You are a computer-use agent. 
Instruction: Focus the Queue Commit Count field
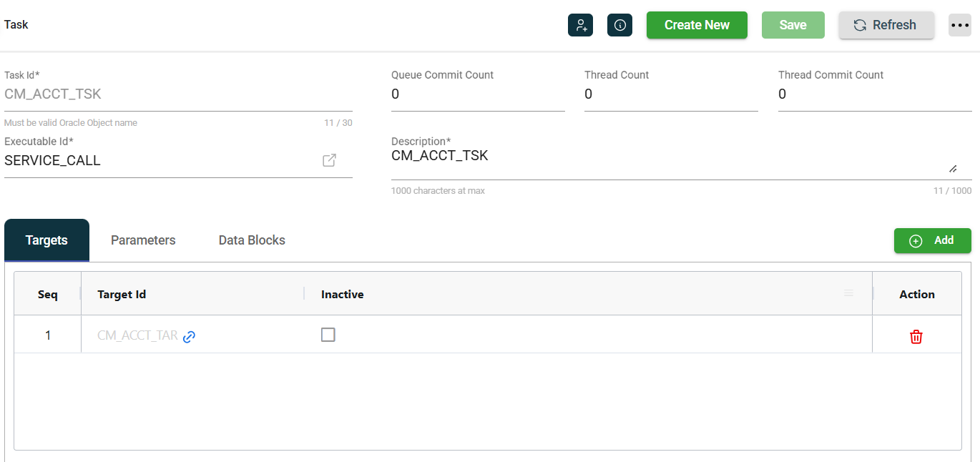477,94
